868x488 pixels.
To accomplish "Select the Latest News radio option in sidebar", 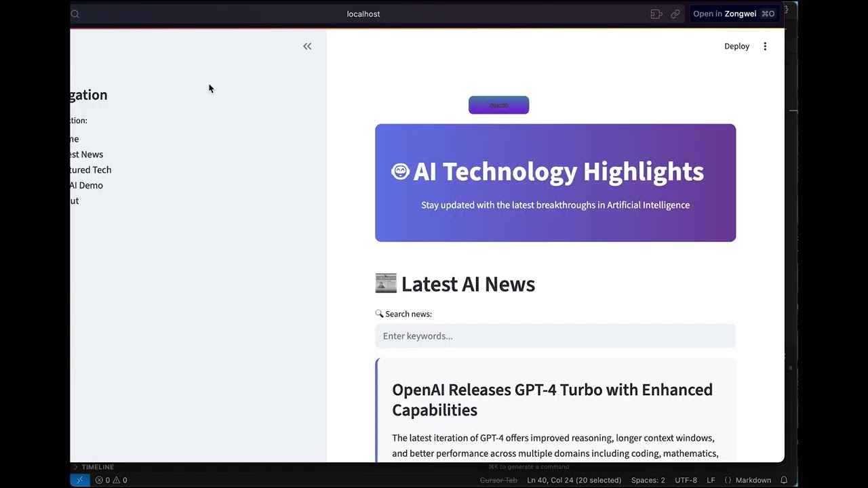I will tap(87, 155).
